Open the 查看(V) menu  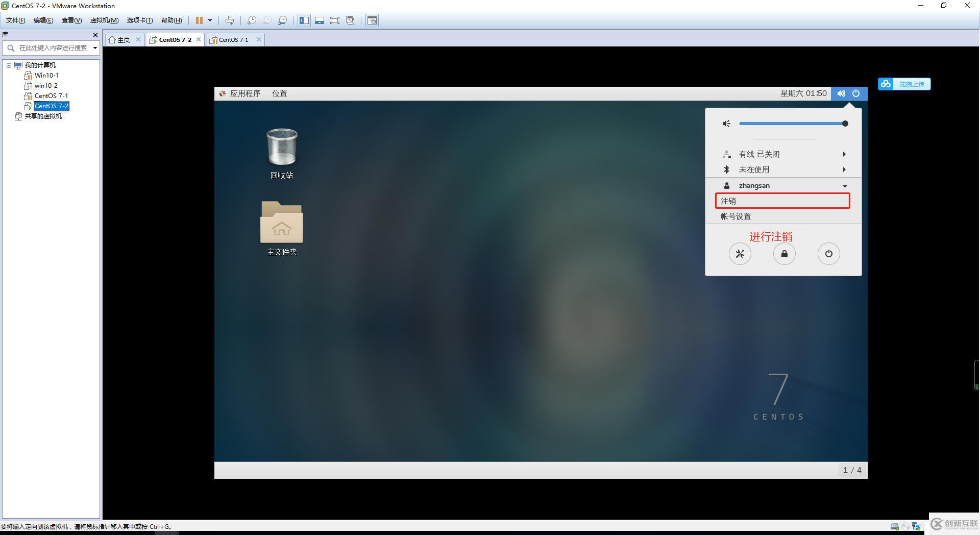pyautogui.click(x=71, y=20)
